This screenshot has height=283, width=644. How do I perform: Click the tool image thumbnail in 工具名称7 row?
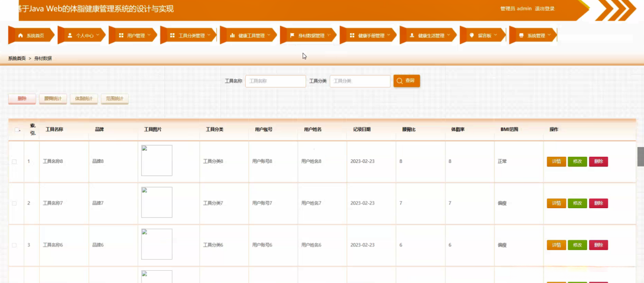coord(157,202)
